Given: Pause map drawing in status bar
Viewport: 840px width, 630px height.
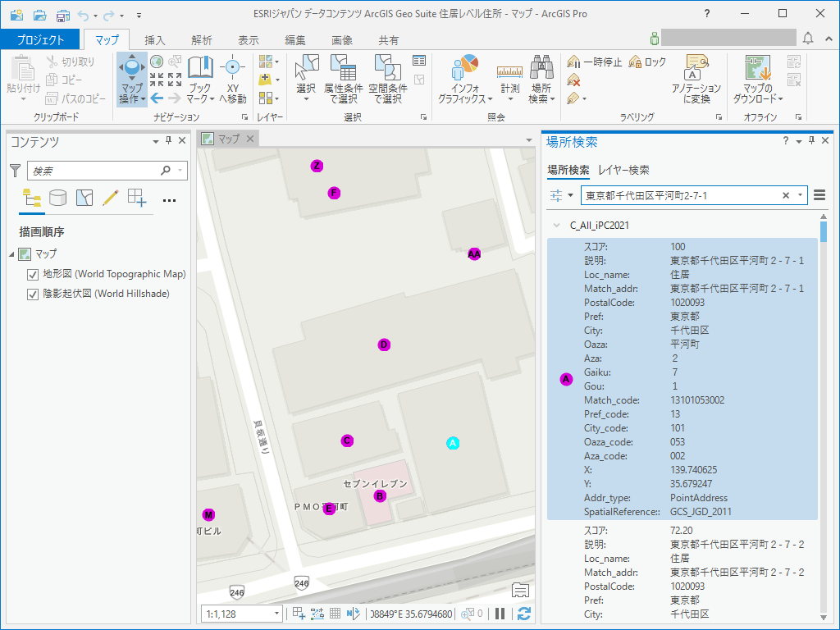Looking at the screenshot, I should tap(500, 614).
